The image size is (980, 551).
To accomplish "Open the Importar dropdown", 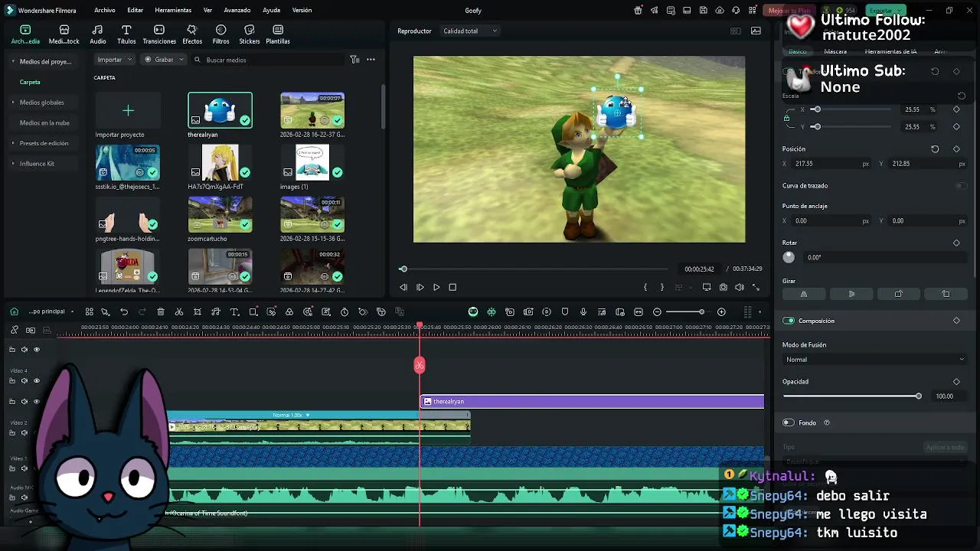I will (115, 60).
